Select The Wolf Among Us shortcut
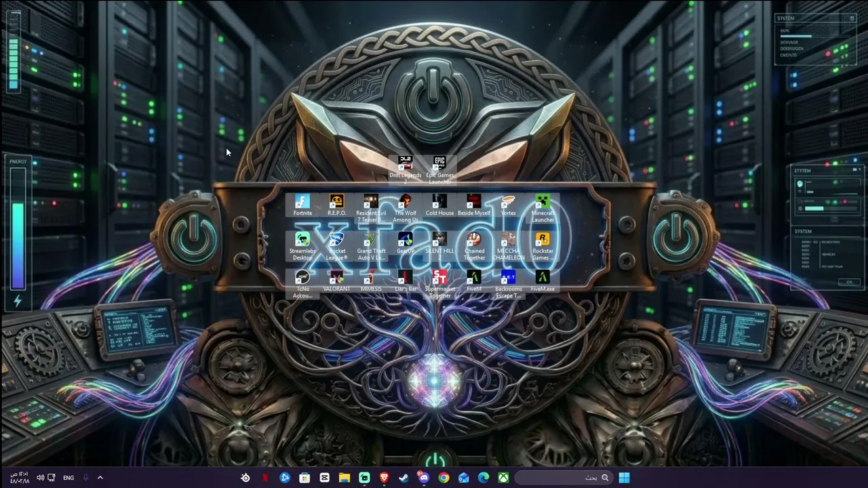The height and width of the screenshot is (488, 868). pos(406,209)
